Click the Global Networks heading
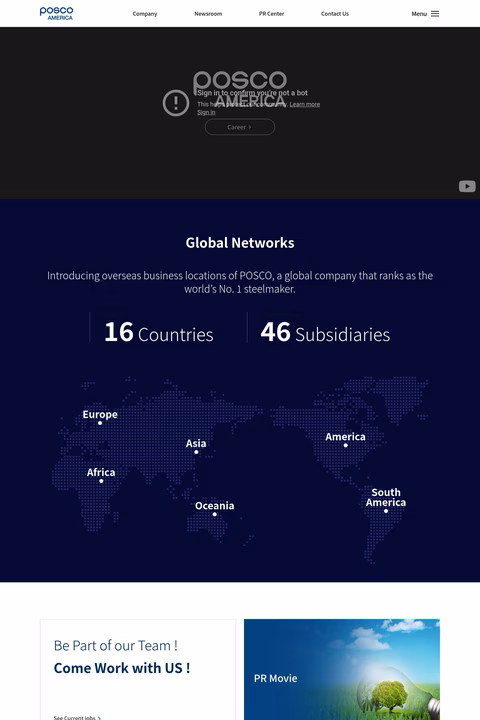The width and height of the screenshot is (480, 720). (240, 243)
